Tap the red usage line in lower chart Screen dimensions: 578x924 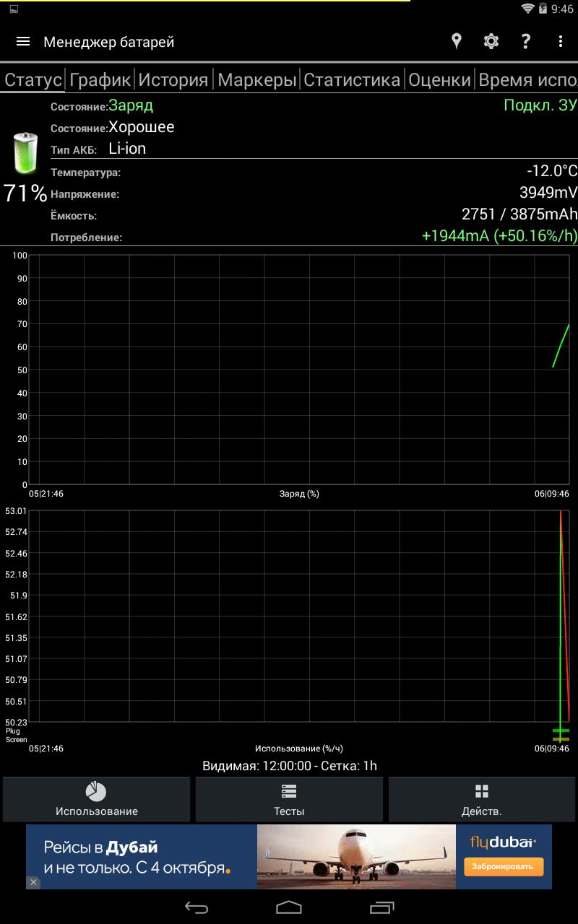(565, 614)
